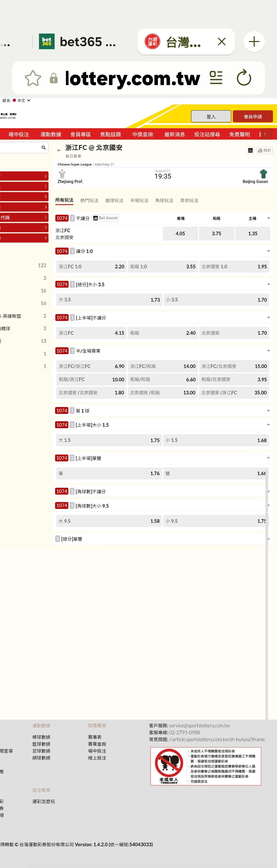
Task: Open the 會員專區 menu item
Action: pos(80,134)
